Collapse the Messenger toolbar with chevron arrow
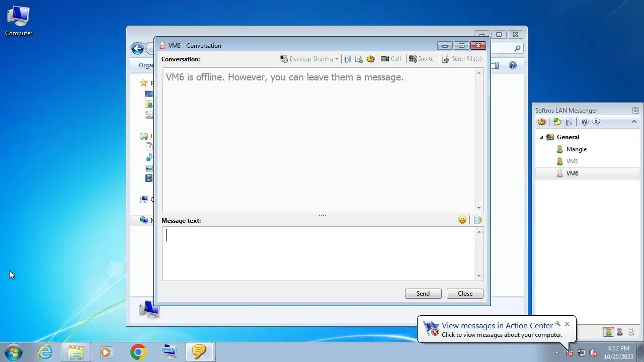Viewport: 644px width, 362px height. pos(634,121)
